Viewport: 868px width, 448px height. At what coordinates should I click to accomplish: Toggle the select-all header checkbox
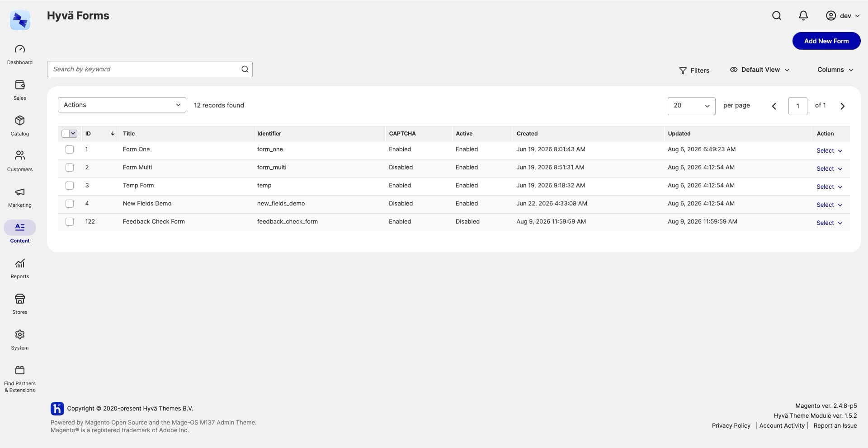click(x=66, y=134)
